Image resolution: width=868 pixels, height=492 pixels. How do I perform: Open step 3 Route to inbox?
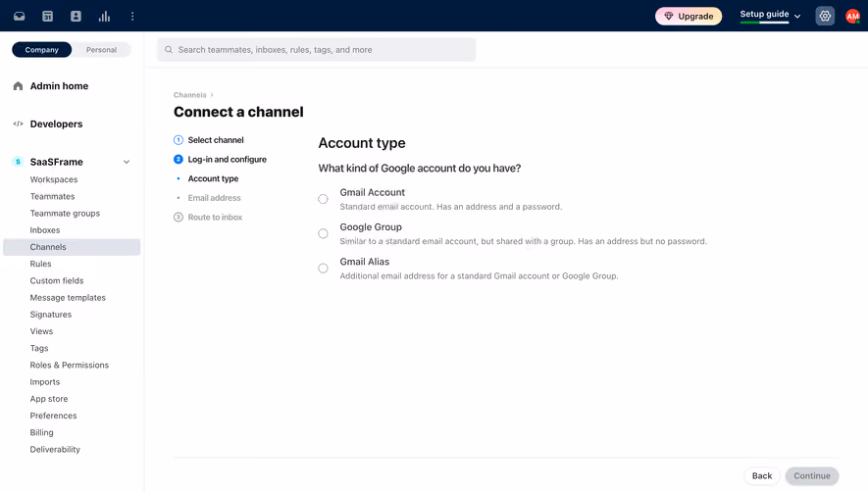pyautogui.click(x=208, y=217)
